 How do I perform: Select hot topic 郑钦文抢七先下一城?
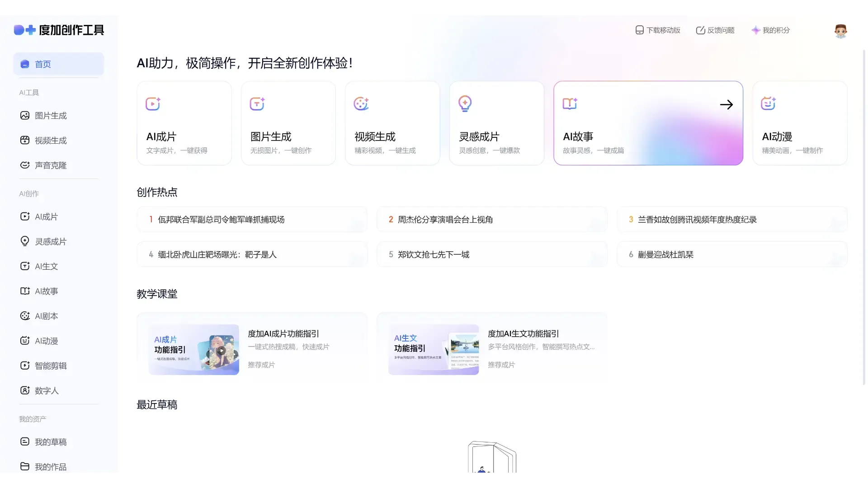click(492, 254)
